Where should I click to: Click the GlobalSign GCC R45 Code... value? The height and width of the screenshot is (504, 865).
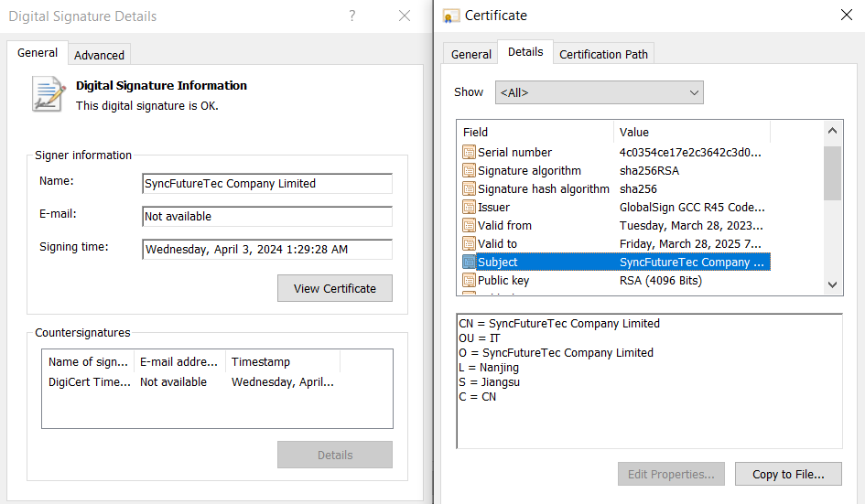(692, 208)
